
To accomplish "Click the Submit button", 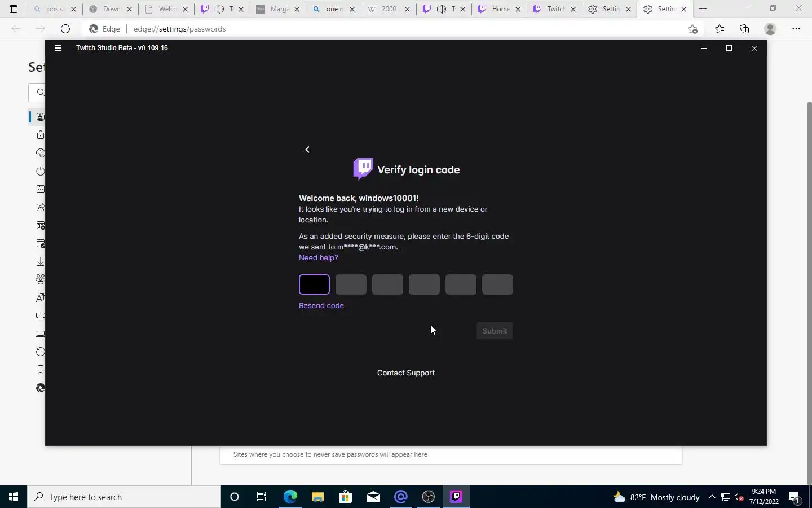I will click(x=495, y=331).
